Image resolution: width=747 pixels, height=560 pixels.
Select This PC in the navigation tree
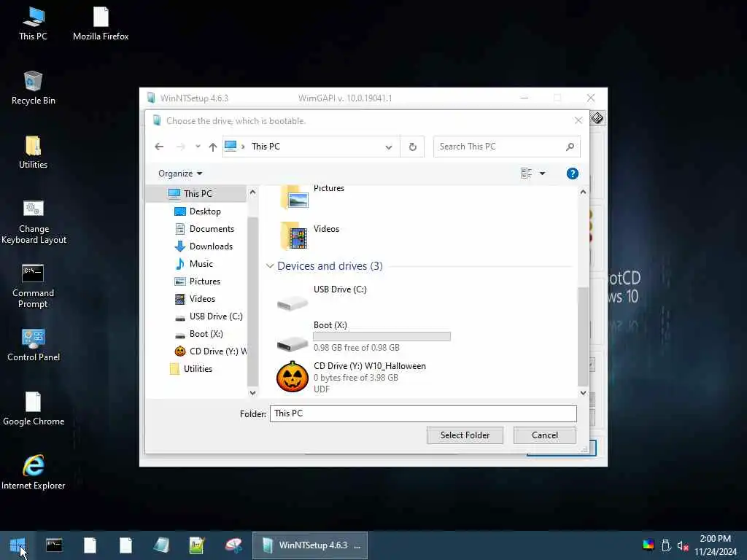point(197,193)
